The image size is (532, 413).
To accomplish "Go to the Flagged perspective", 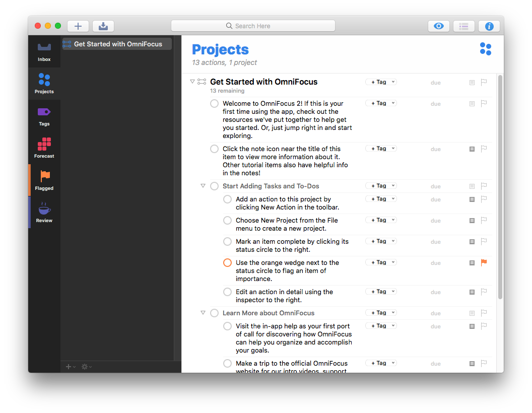I will point(44,180).
